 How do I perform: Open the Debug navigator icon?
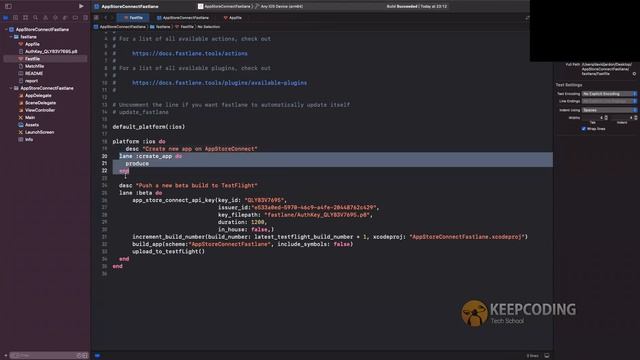65,18
